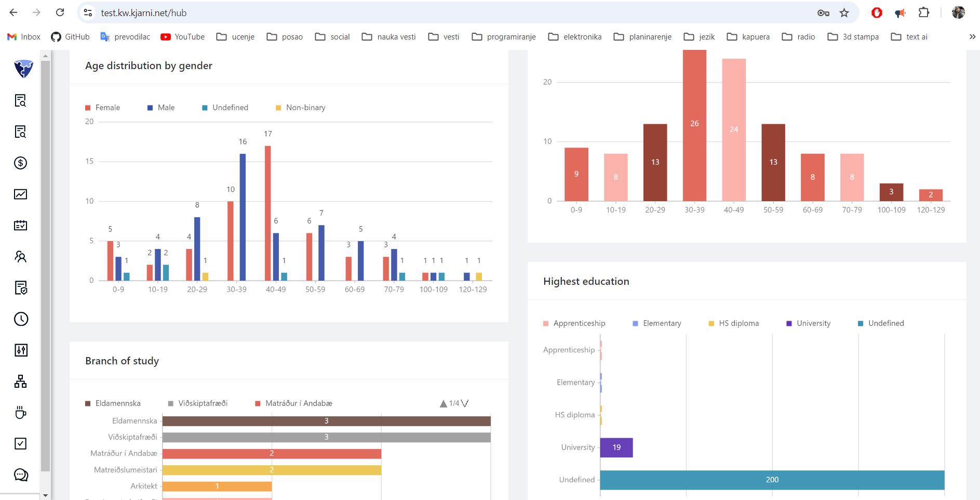Toggle University in Highest education legend
The width and height of the screenshot is (980, 500).
pos(809,323)
